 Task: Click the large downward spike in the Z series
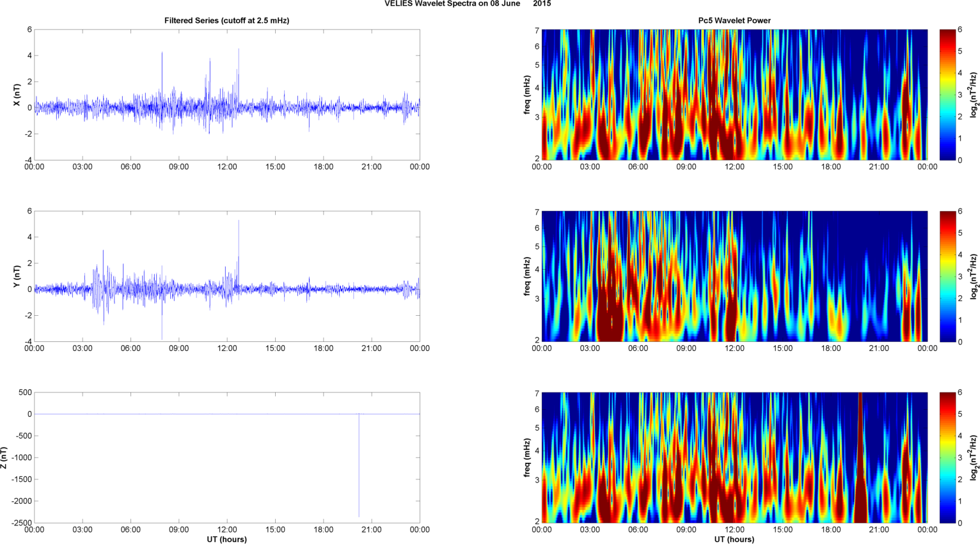tap(359, 465)
